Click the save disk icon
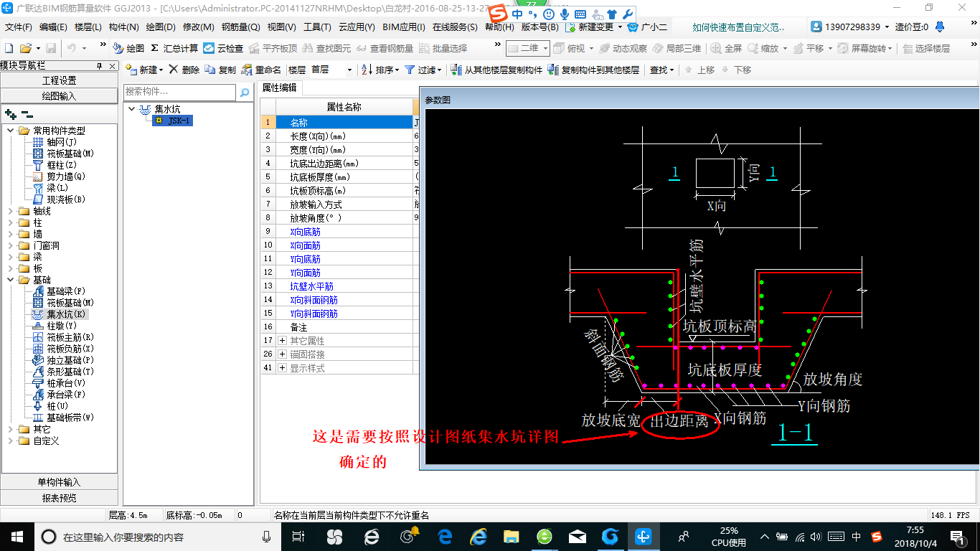 51,48
